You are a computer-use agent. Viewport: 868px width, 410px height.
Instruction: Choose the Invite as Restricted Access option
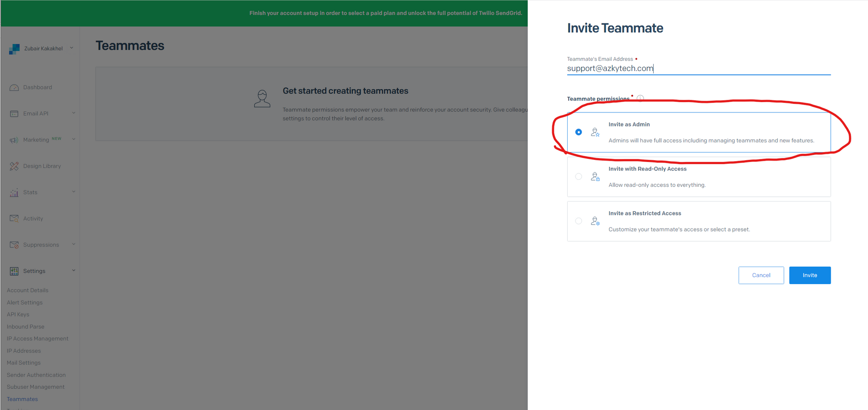pyautogui.click(x=579, y=221)
